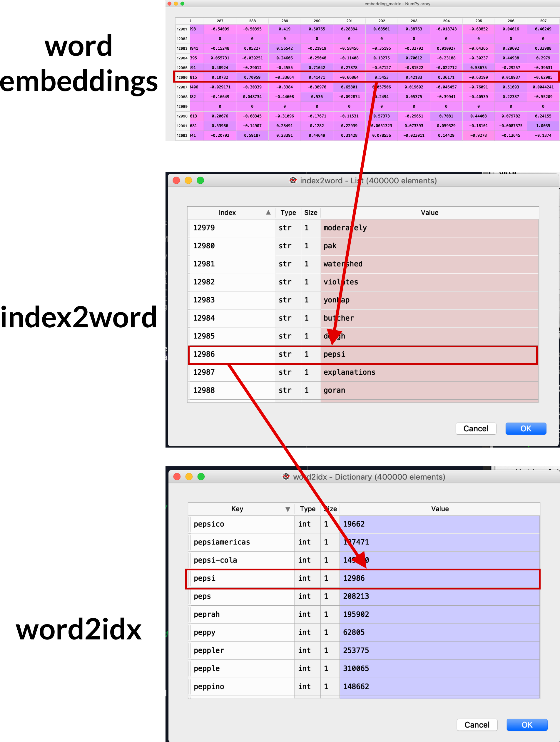Minimize word2idx window using yellow button
Screen dimensions: 560x742
tap(189, 477)
